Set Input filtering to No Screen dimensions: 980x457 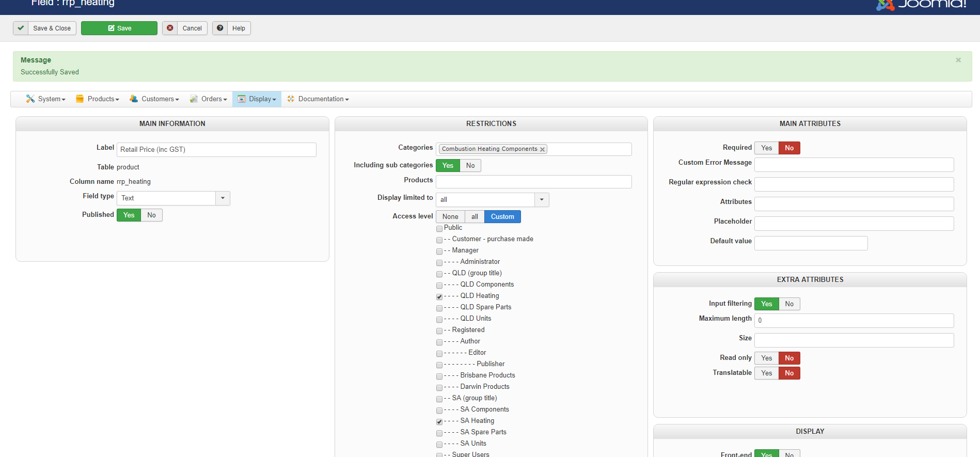coord(789,304)
